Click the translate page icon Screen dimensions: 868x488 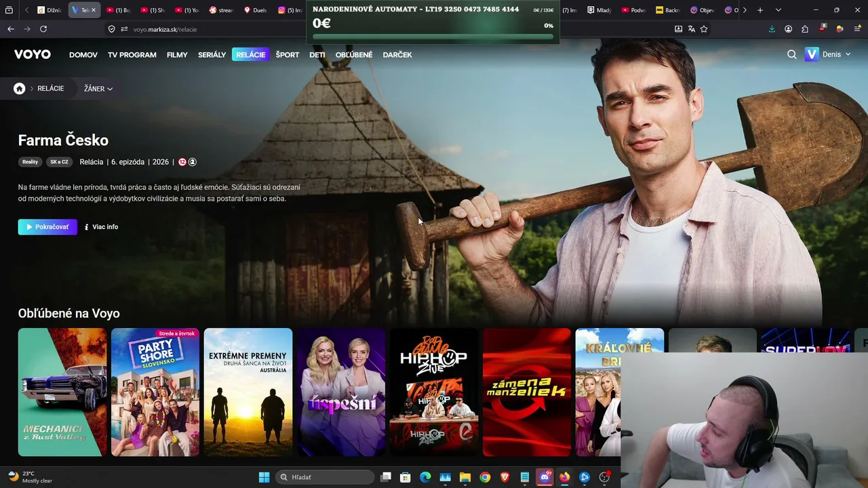[x=691, y=29]
